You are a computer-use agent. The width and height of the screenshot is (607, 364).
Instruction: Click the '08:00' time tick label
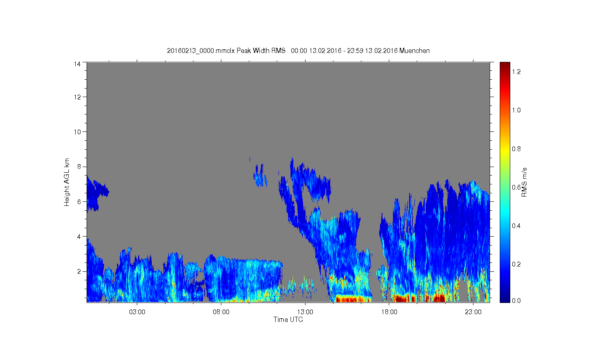click(221, 312)
